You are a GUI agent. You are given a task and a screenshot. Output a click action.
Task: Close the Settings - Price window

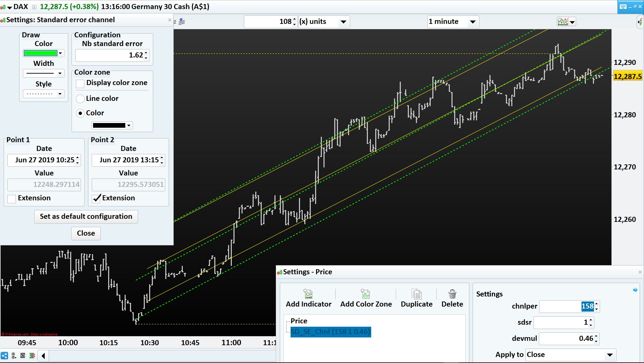tap(640, 272)
